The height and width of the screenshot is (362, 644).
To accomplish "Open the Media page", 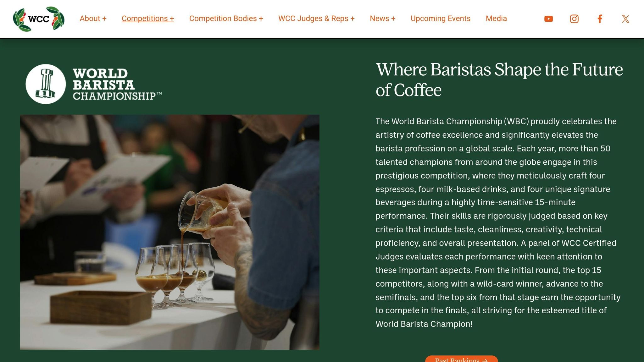I will coord(496,19).
